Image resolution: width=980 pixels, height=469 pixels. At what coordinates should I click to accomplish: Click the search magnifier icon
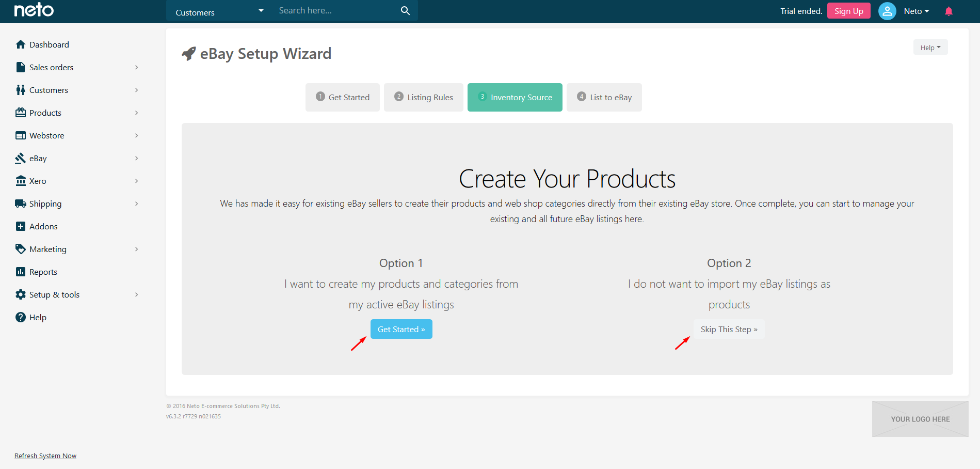click(x=405, y=11)
